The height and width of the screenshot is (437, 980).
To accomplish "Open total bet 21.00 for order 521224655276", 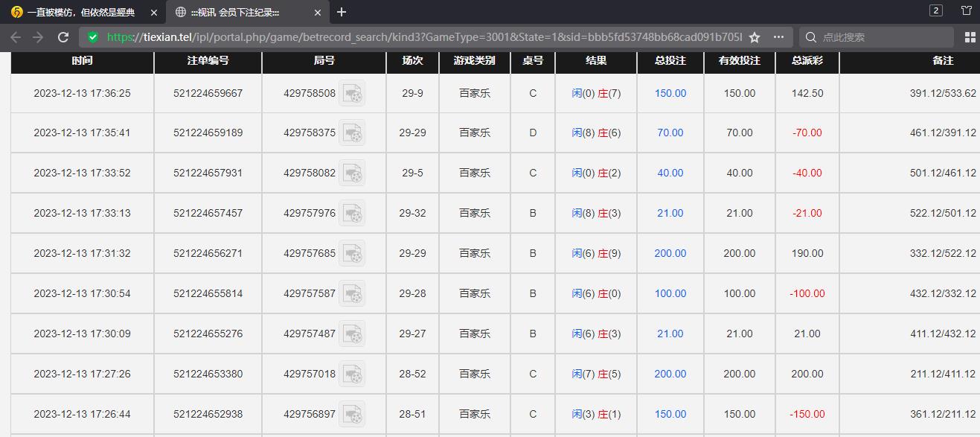I will pos(670,334).
